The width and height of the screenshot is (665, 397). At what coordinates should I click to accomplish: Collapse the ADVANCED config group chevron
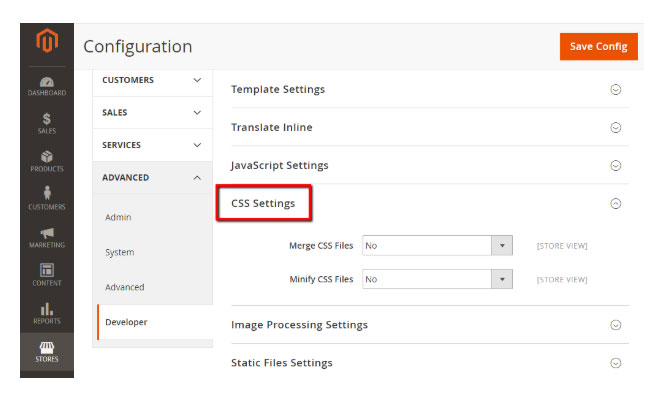pos(197,178)
